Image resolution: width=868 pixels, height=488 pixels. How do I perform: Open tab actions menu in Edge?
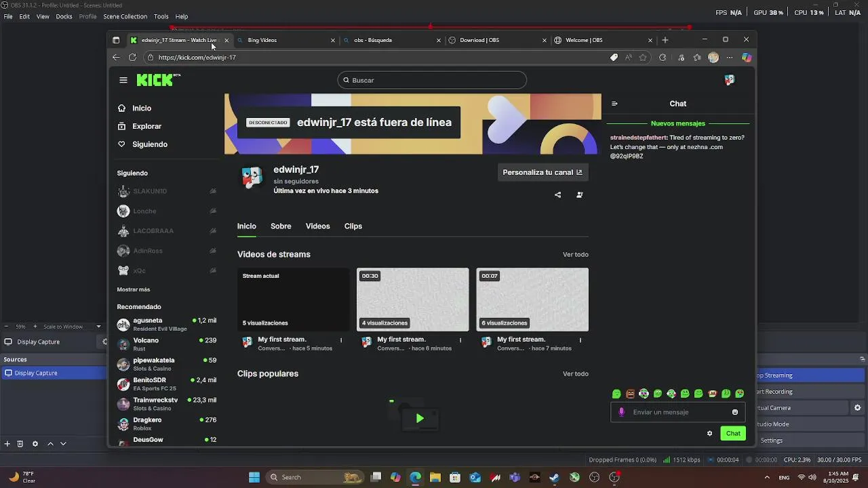(x=116, y=40)
